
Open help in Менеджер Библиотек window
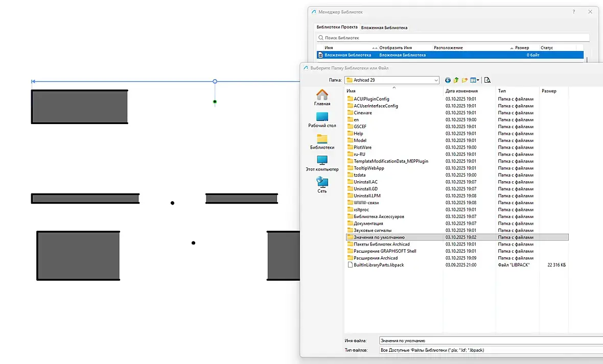[574, 12]
